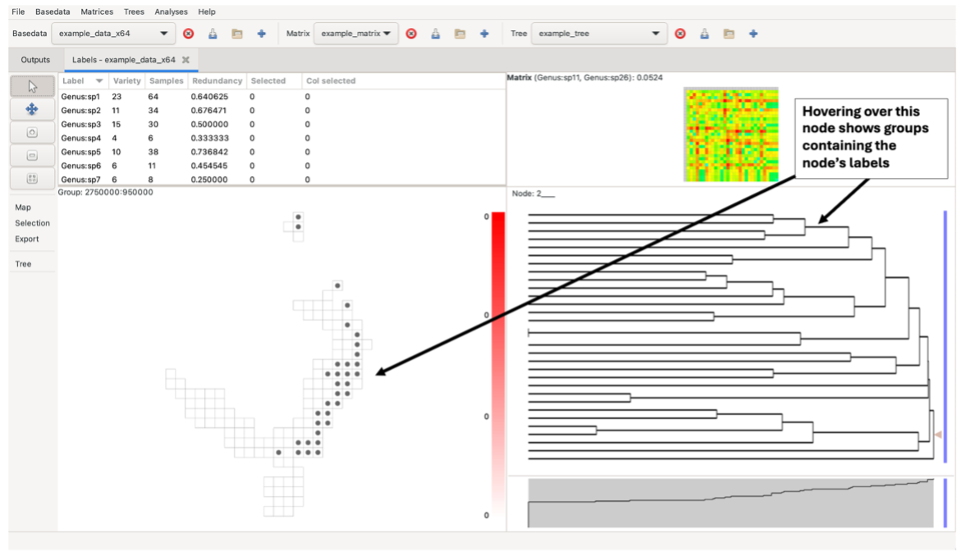This screenshot has width=980, height=556.
Task: Activate the blue pan tool
Action: [x=32, y=109]
